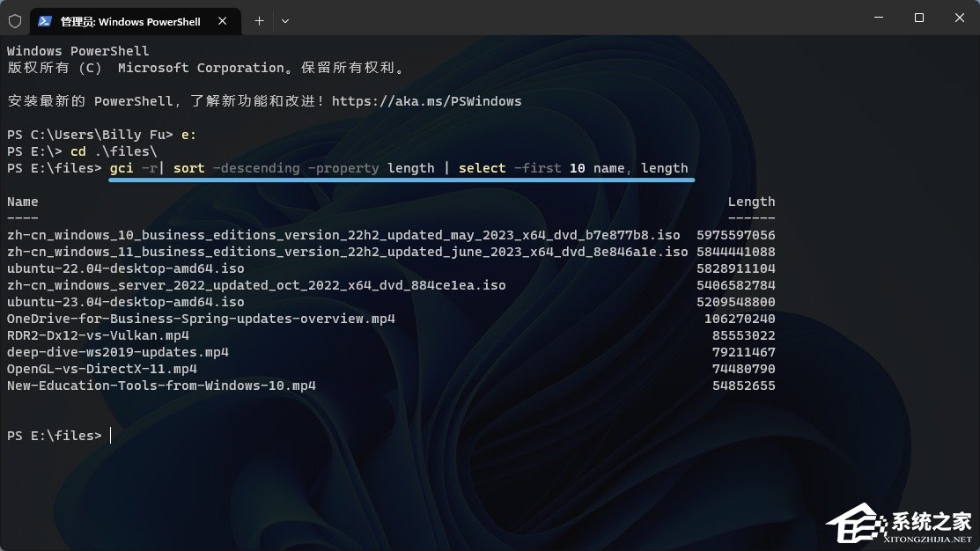Click ubuntu-22.04-desktop-amd64.iso filename
The width and height of the screenshot is (980, 551).
126,268
